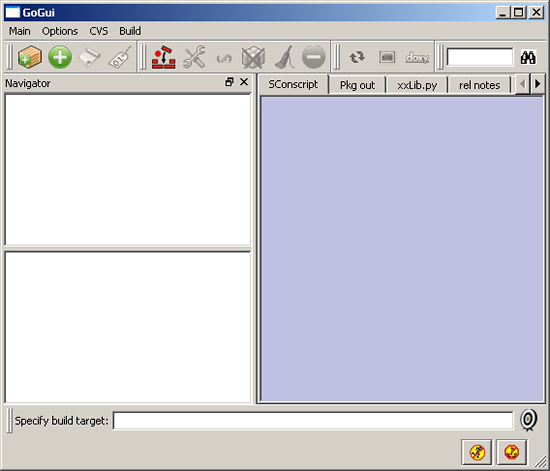Click the doxy documentation icon
The image size is (550, 471).
417,57
